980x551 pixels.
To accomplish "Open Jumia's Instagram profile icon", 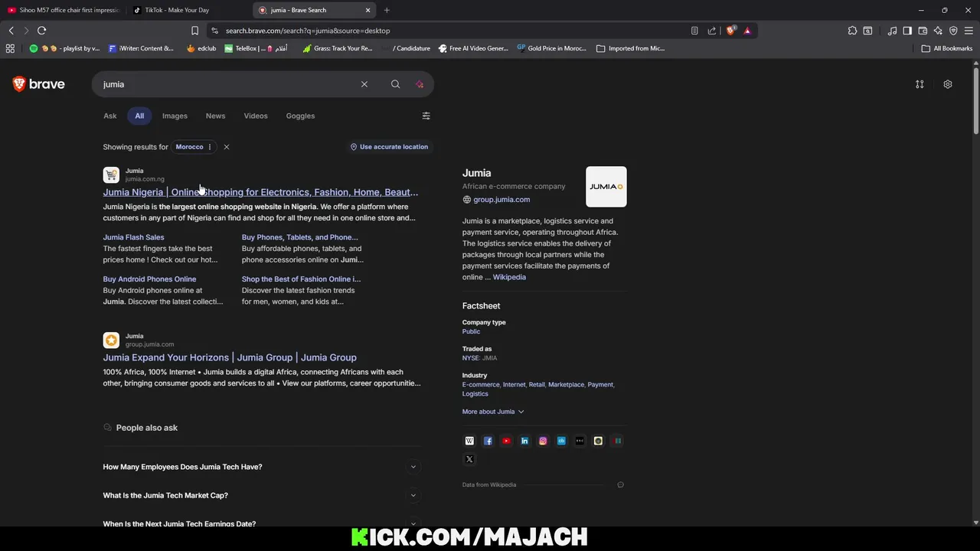I will [x=543, y=441].
